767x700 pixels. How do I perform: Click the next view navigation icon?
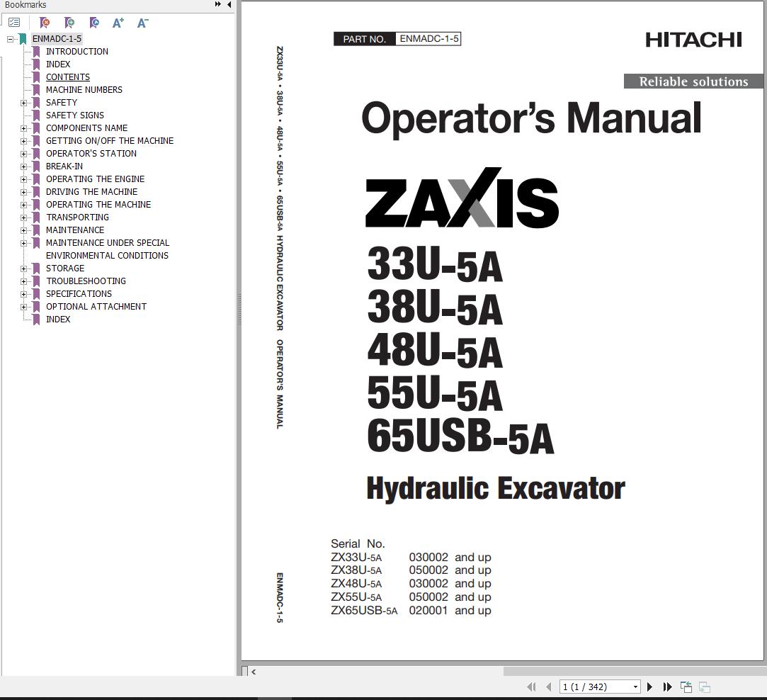(705, 687)
